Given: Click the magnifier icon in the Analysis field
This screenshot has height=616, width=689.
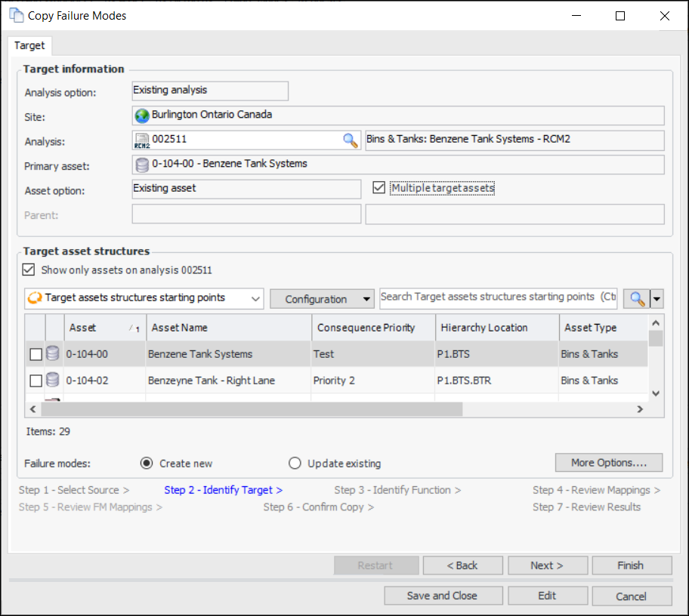Looking at the screenshot, I should coord(350,140).
